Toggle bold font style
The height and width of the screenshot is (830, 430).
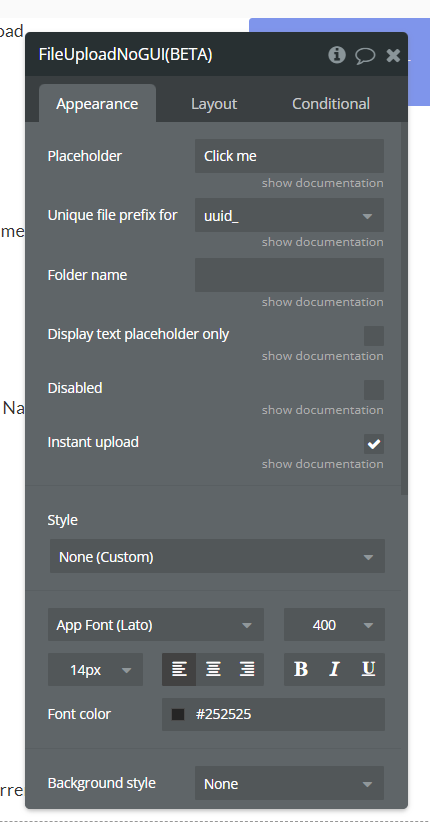[301, 670]
